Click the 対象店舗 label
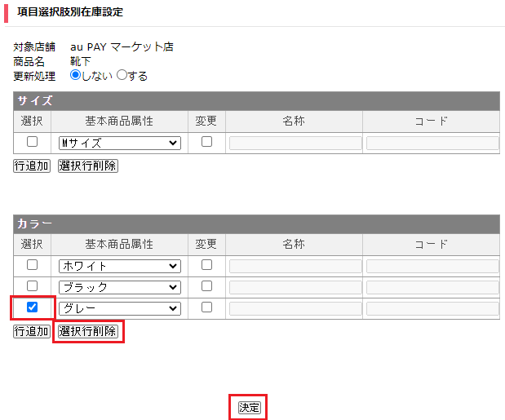 pos(34,47)
